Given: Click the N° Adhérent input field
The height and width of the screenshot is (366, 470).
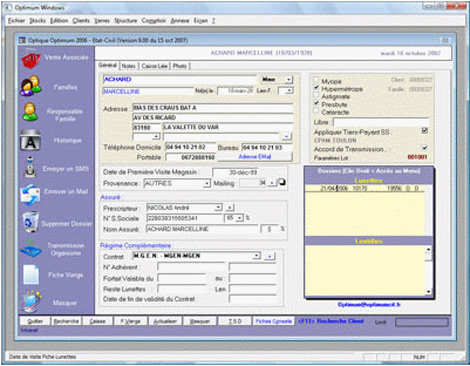Looking at the screenshot, I should tap(191, 267).
